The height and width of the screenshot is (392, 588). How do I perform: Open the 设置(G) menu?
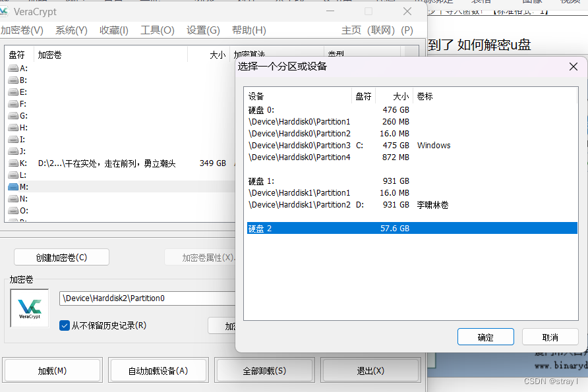203,30
